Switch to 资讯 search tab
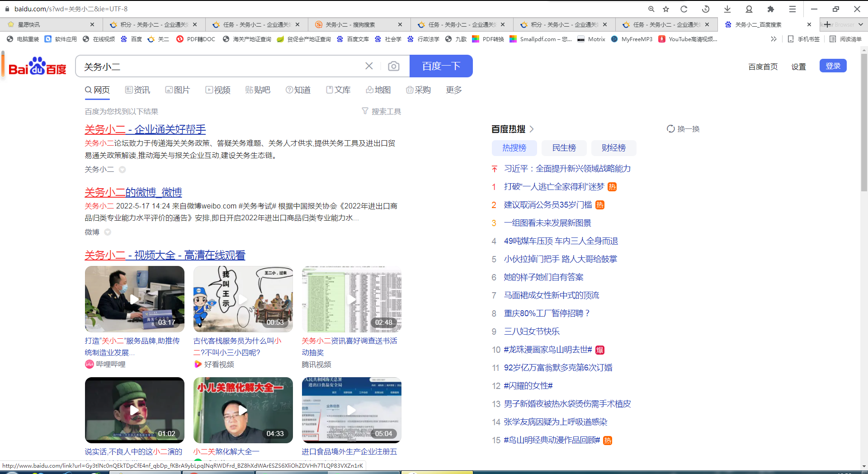Screen dimensions: 868x474 pyautogui.click(x=137, y=90)
